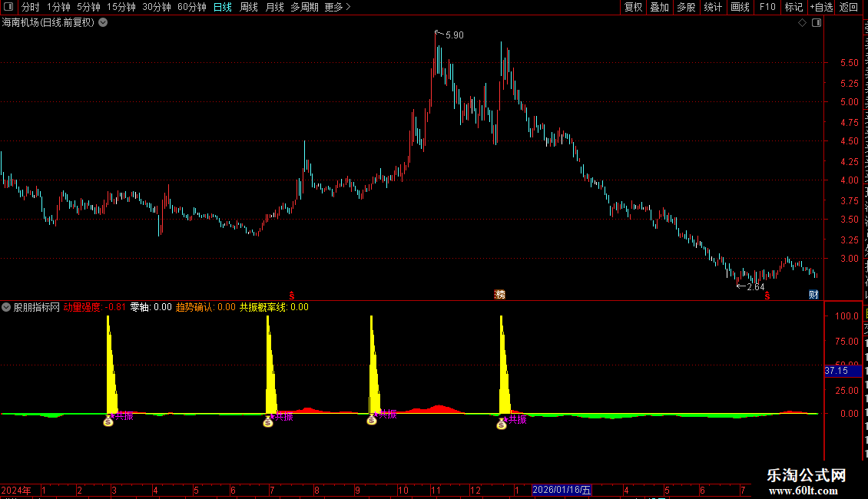Click money bag icon at March signal

click(x=108, y=421)
